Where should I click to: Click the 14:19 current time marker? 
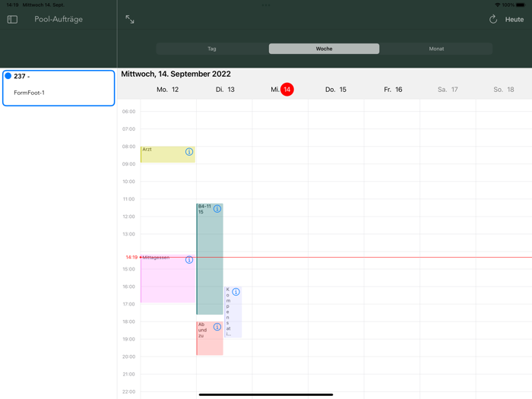pos(131,257)
